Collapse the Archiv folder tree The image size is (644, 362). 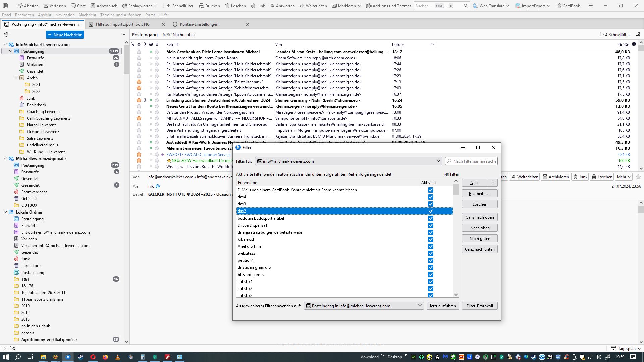tap(16, 78)
